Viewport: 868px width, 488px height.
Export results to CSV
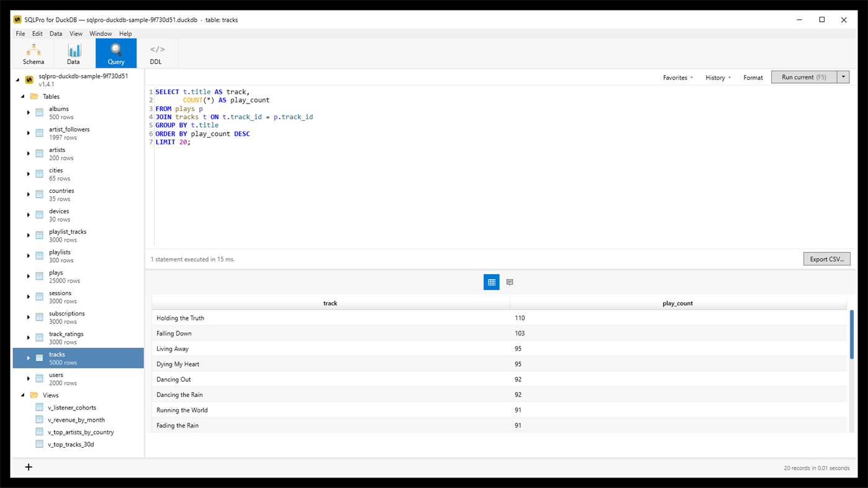click(827, 259)
